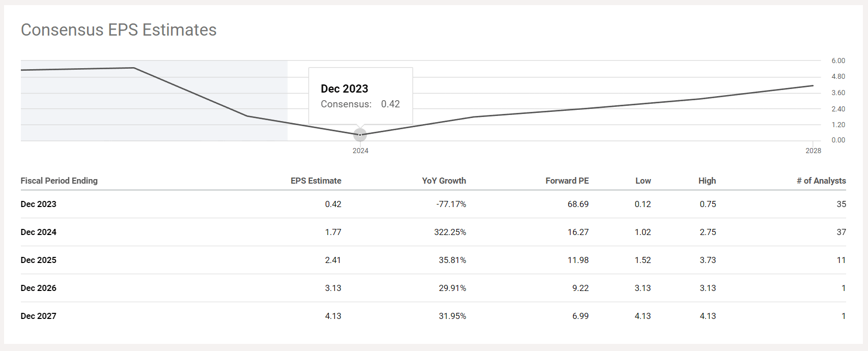Click the # of Analysts column header
The image size is (868, 351).
coord(821,181)
